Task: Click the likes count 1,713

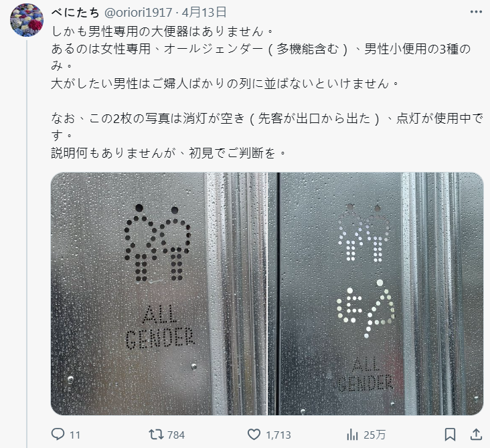Action: pyautogui.click(x=278, y=435)
